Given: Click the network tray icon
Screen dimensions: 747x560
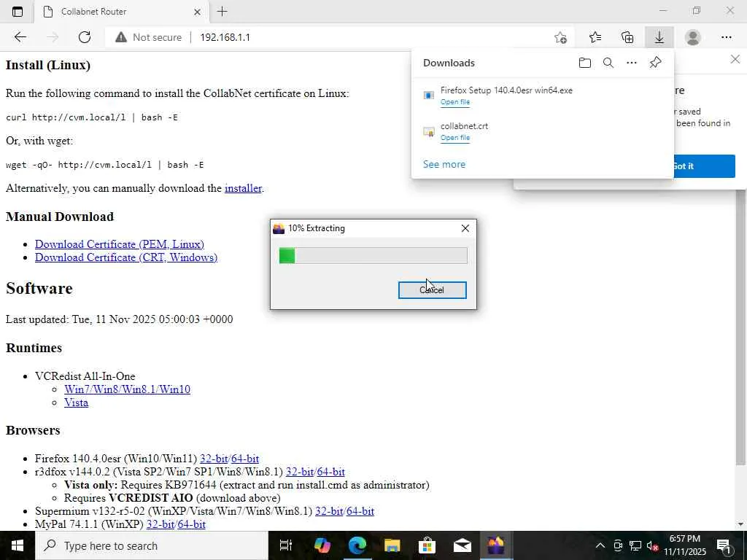Looking at the screenshot, I should tap(635, 545).
